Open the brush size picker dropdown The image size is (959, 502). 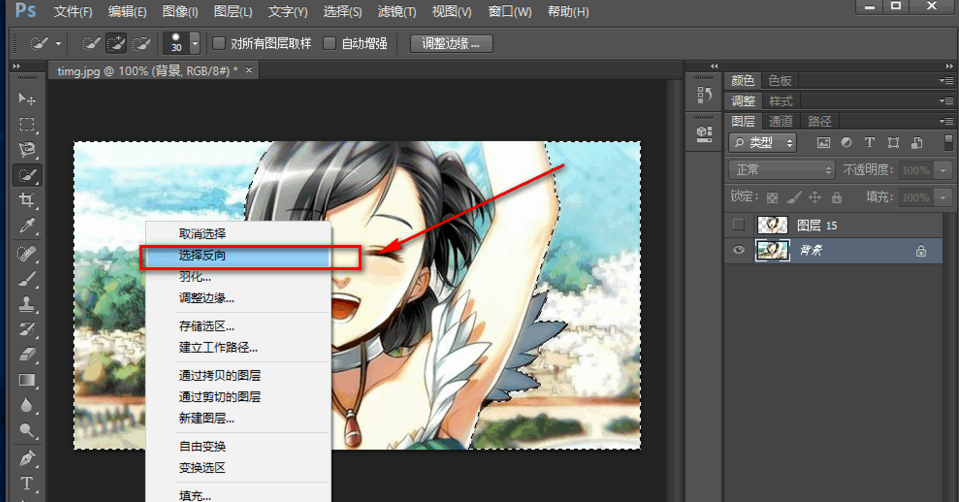[194, 44]
